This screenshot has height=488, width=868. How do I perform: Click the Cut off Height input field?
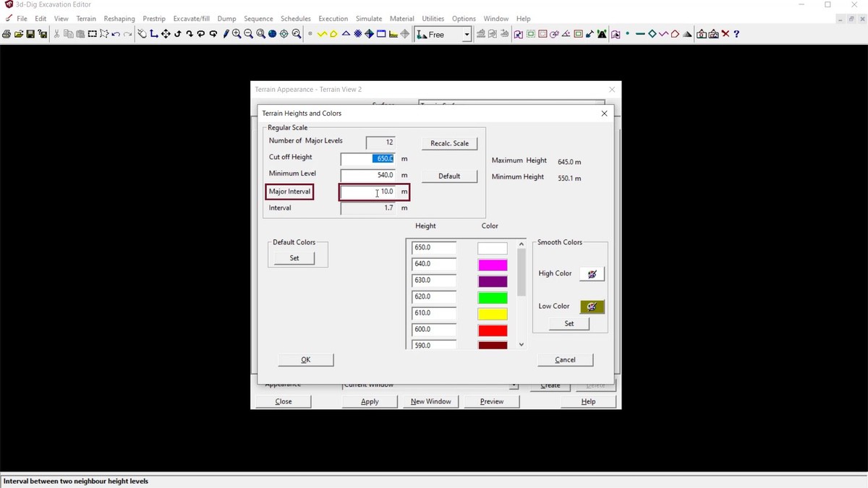(368, 159)
